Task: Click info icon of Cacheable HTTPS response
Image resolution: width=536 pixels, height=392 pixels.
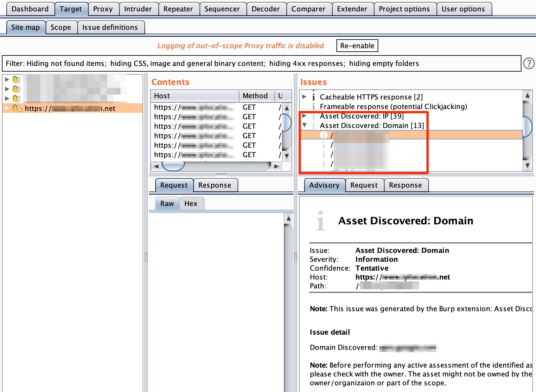Action: pyautogui.click(x=313, y=97)
